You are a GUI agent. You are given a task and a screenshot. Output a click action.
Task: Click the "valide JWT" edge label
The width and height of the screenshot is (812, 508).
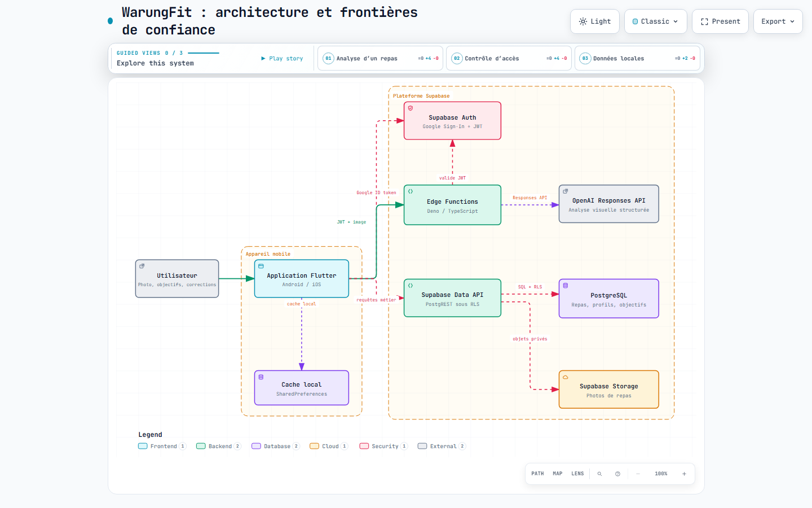coord(453,178)
